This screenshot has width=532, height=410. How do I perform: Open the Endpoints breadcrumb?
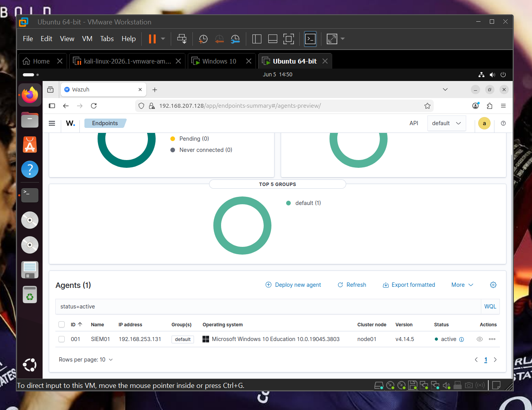(x=105, y=123)
